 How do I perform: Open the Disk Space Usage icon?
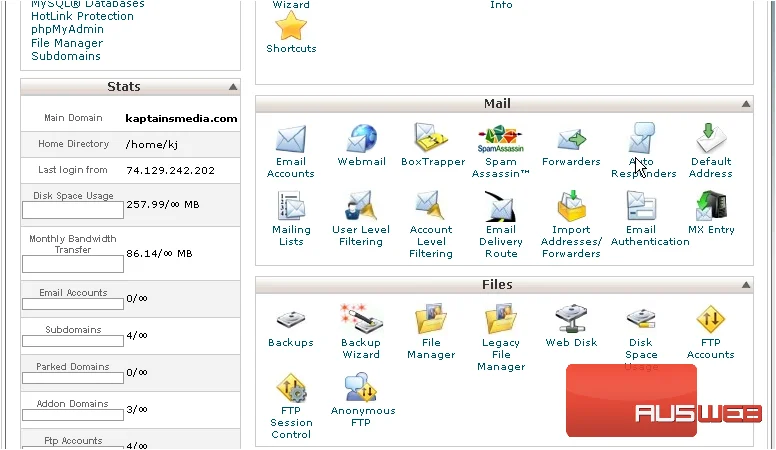641,319
